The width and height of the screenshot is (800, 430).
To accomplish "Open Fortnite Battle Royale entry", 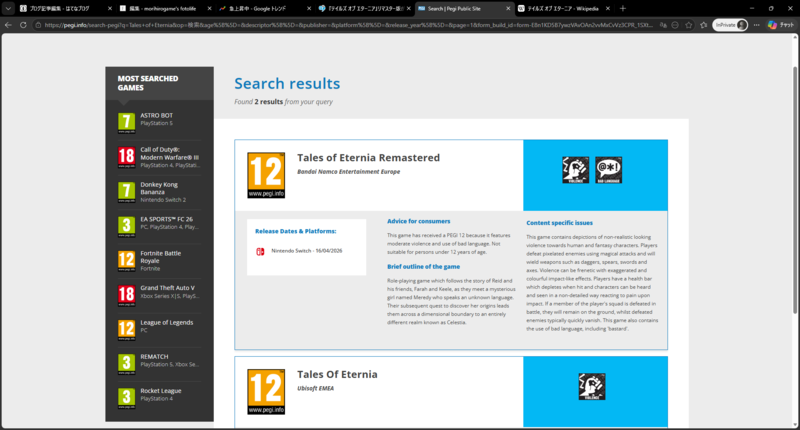I will point(161,257).
